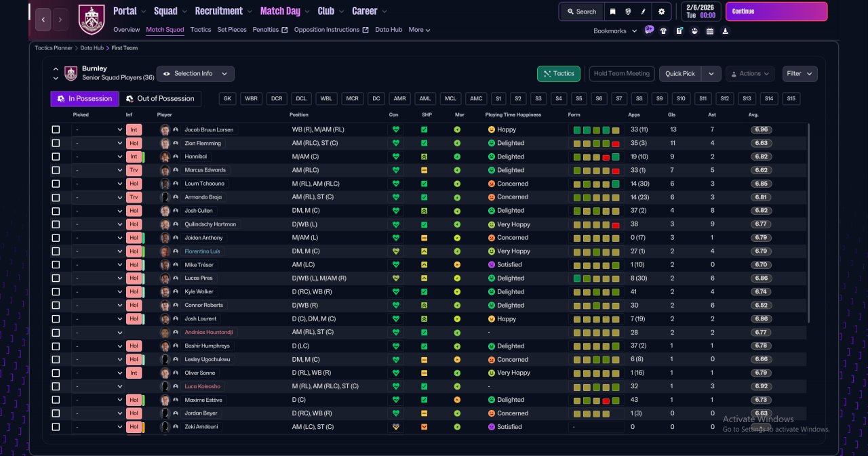Open the settings gear icon
The image size is (868, 456).
tap(661, 12)
